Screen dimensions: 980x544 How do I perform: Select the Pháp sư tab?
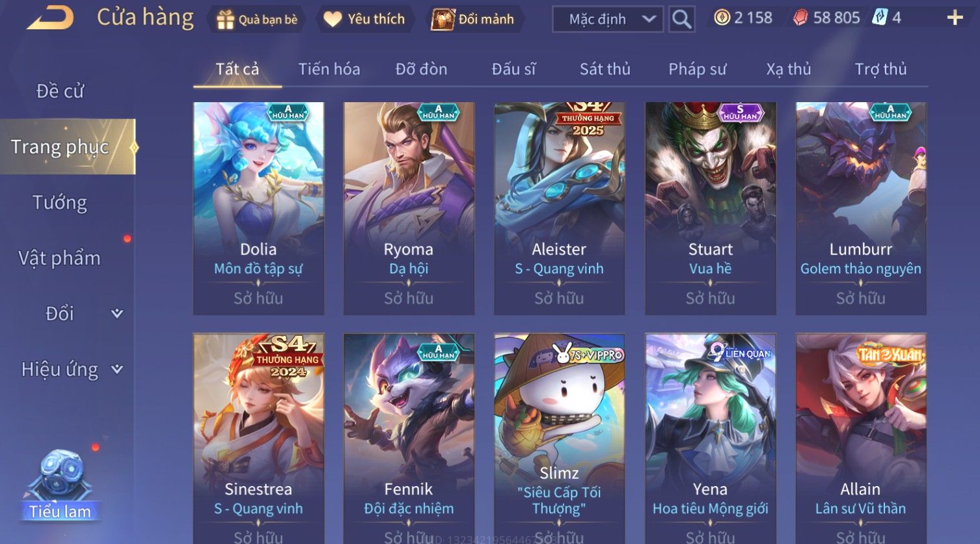click(x=697, y=69)
